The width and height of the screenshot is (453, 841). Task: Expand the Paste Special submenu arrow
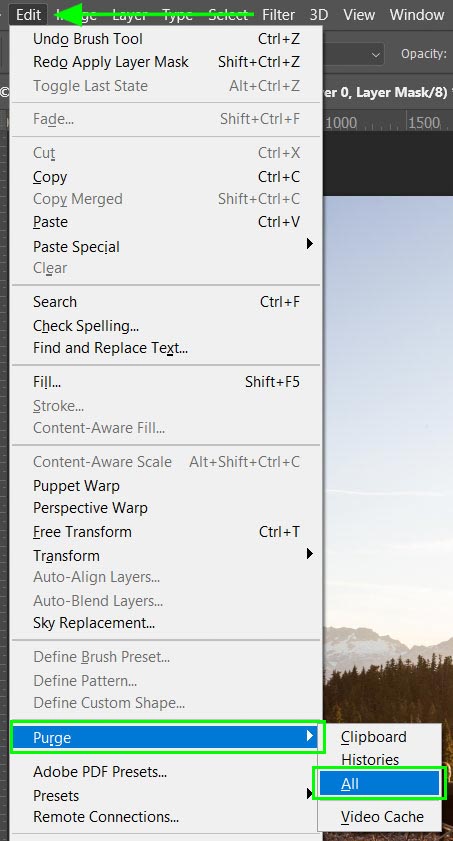point(309,244)
